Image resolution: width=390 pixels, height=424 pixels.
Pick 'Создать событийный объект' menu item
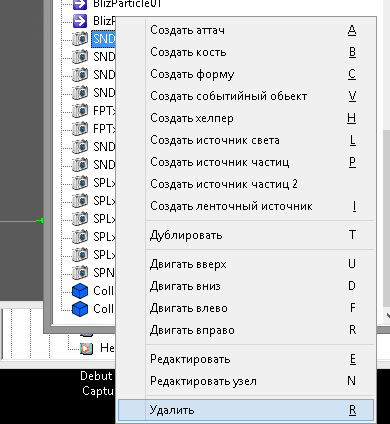[x=246, y=96]
